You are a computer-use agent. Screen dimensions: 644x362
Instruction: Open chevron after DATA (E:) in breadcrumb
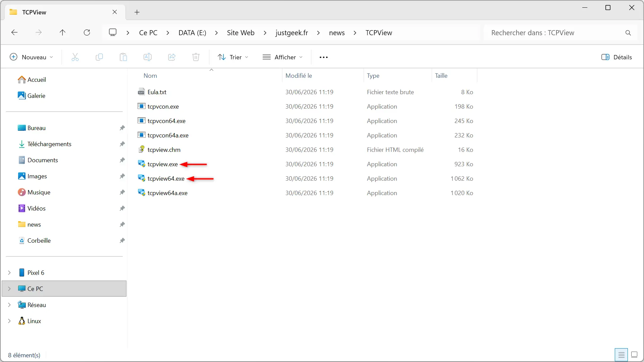pos(216,33)
